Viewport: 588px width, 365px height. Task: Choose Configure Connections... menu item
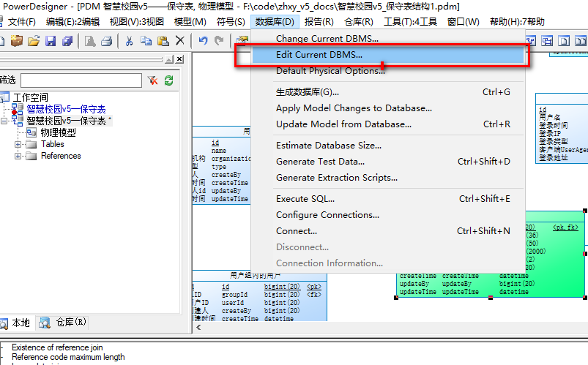tap(388, 215)
